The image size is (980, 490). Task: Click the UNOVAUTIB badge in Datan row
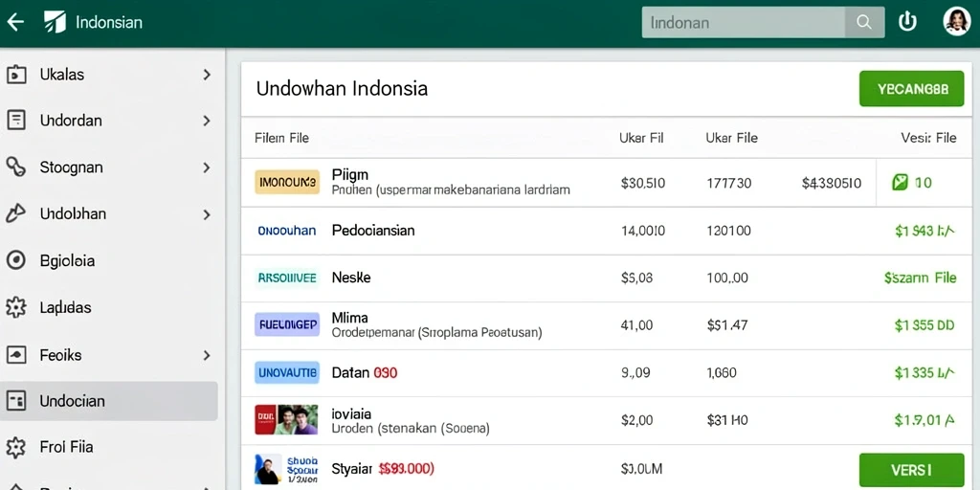tap(287, 373)
